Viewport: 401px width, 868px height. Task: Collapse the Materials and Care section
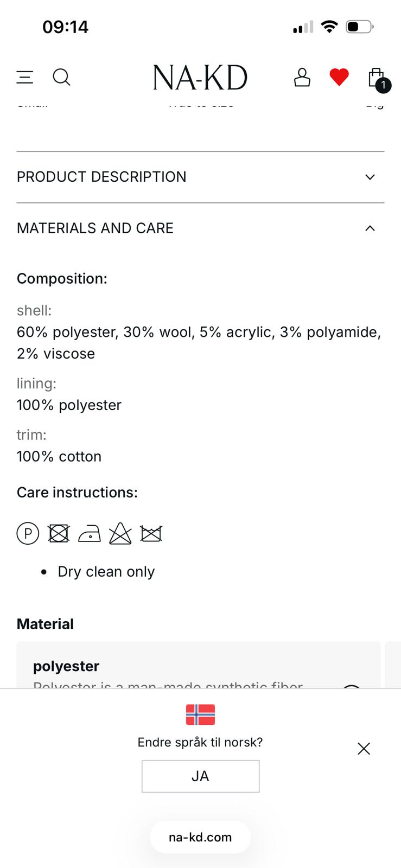96,228
